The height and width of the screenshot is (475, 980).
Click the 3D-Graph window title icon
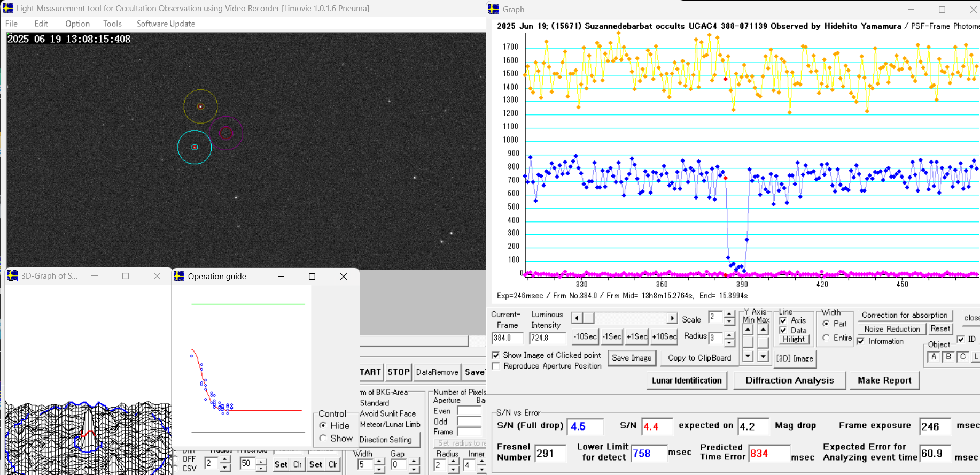tap(12, 275)
